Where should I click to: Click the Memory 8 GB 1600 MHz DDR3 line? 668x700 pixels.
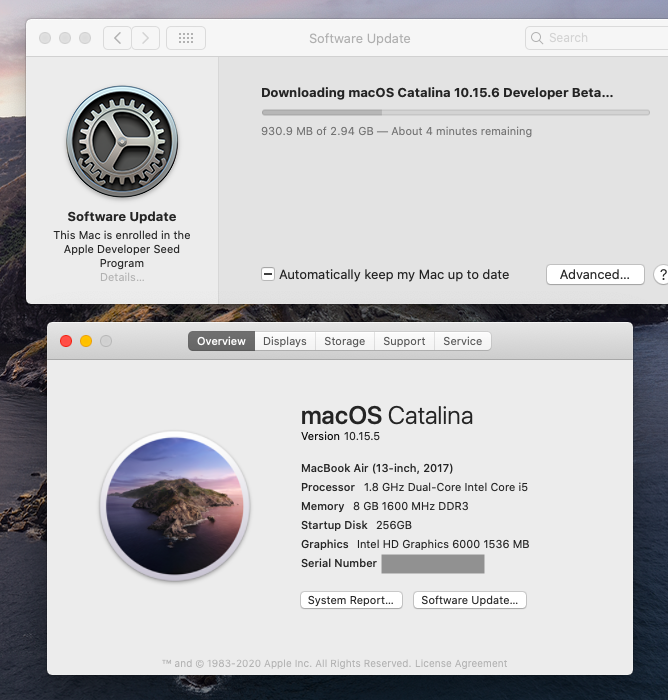[x=385, y=506]
